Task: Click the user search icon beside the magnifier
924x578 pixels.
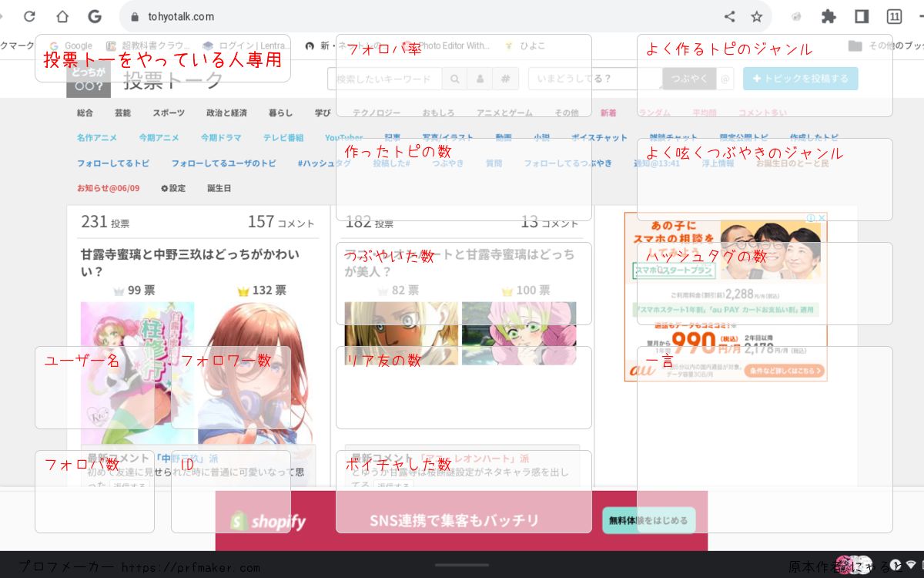Action: tap(479, 79)
